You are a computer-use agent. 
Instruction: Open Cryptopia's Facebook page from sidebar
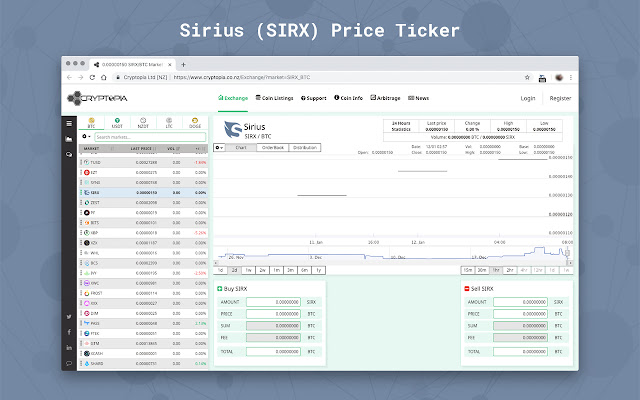(69, 332)
